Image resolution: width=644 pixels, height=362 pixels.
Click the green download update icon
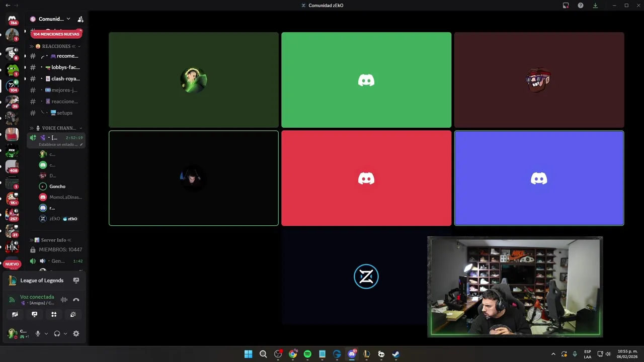tap(595, 6)
